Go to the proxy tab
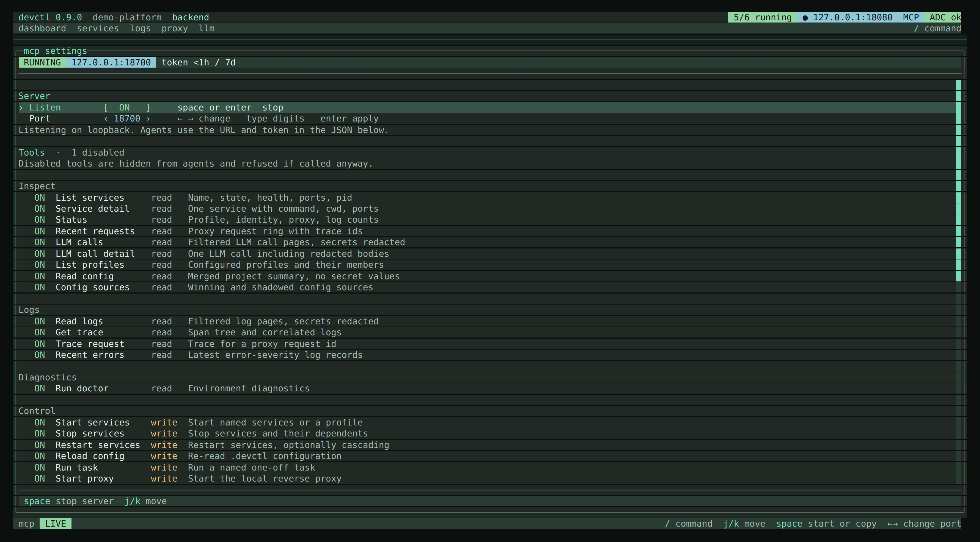Image resolution: width=980 pixels, height=542 pixels. [x=175, y=29]
